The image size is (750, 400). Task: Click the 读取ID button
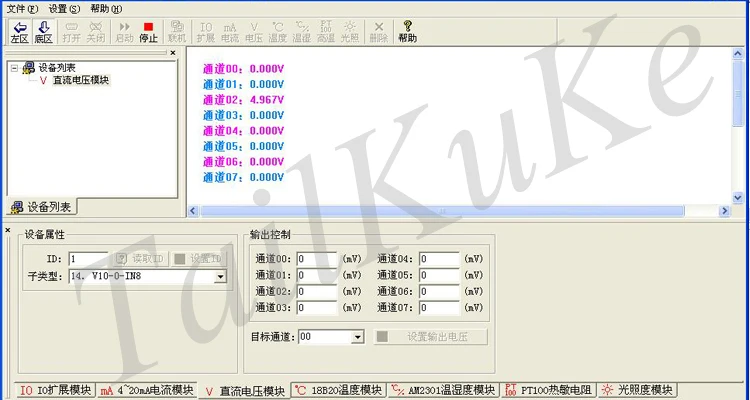[140, 259]
